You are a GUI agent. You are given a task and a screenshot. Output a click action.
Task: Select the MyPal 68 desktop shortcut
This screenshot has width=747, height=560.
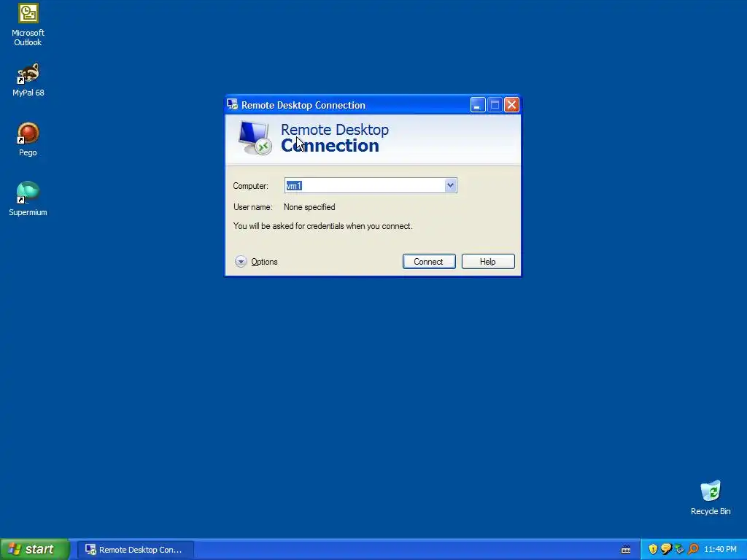[28, 80]
